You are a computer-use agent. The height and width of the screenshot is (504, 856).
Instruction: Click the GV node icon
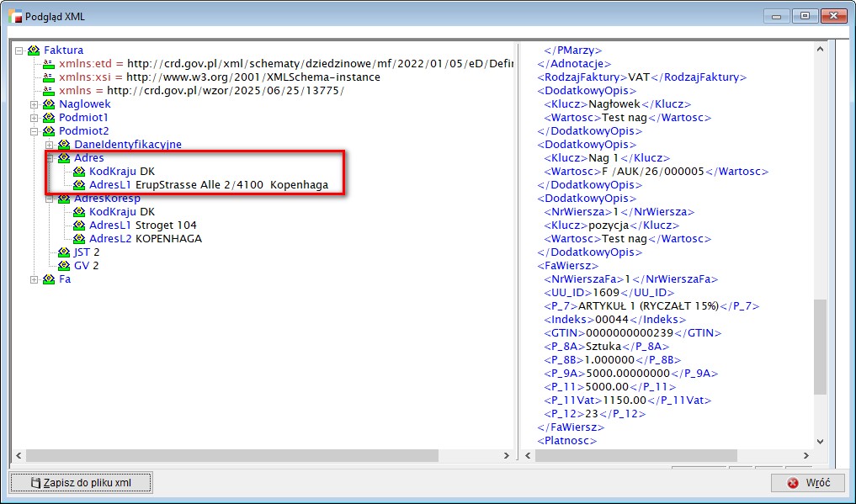[64, 266]
